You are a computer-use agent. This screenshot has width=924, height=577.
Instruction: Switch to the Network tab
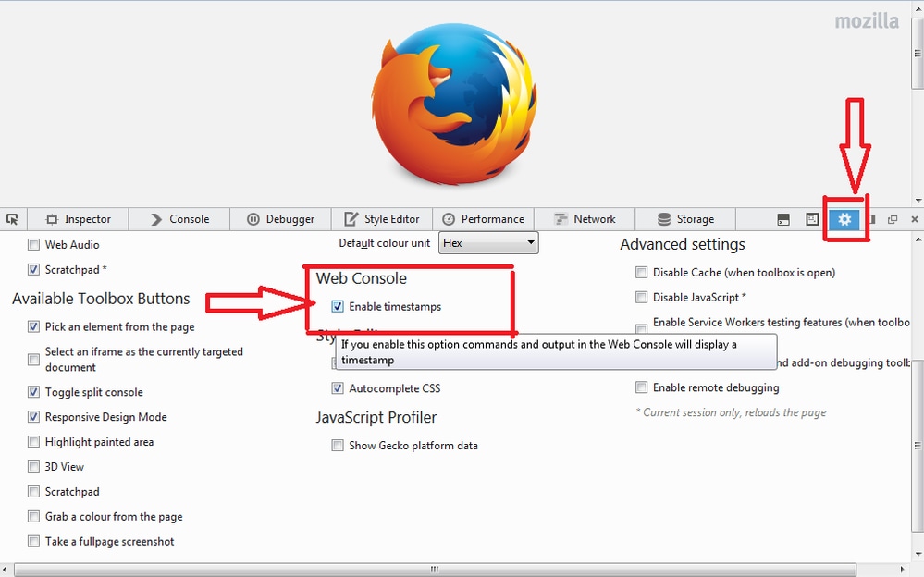click(585, 219)
